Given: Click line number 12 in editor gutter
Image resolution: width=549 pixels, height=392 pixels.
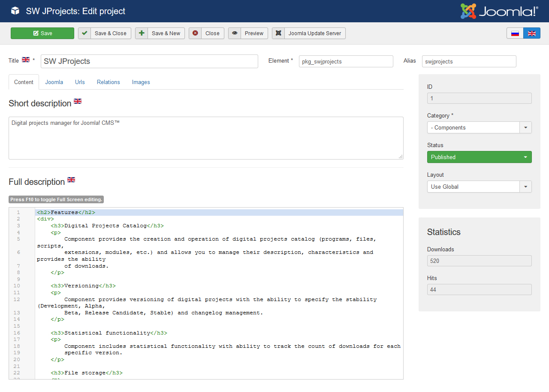Looking at the screenshot, I should 17,299.
